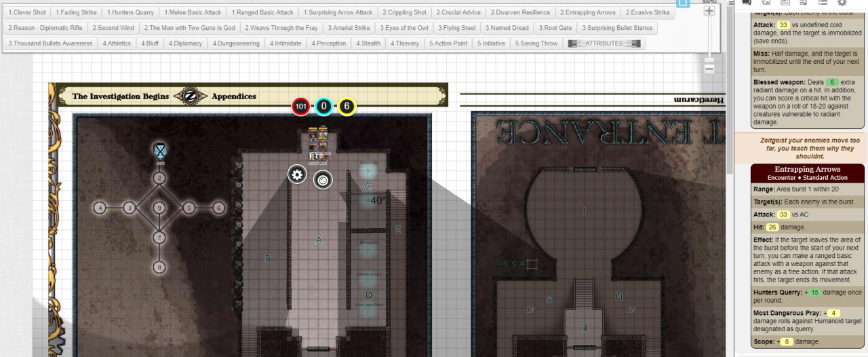Roll the 4.Thievery skill macro
Image resolution: width=868 pixels, height=357 pixels.
pos(405,43)
